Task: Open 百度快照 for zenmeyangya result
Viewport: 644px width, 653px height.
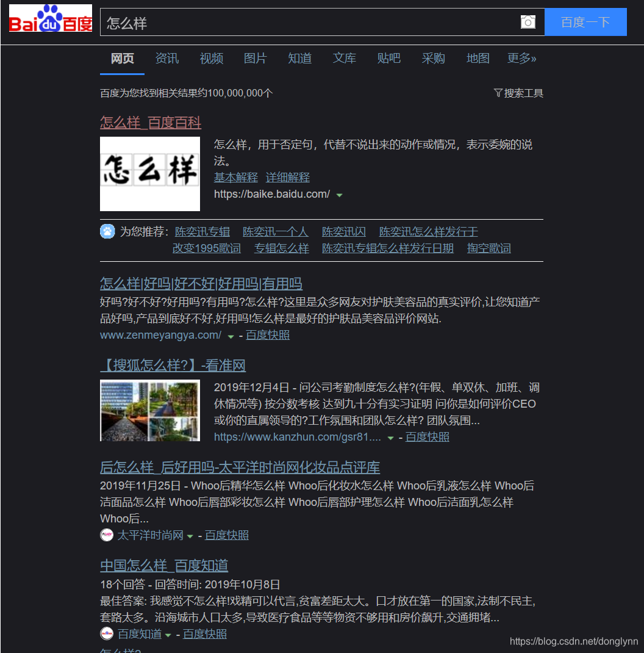Action: pos(268,335)
